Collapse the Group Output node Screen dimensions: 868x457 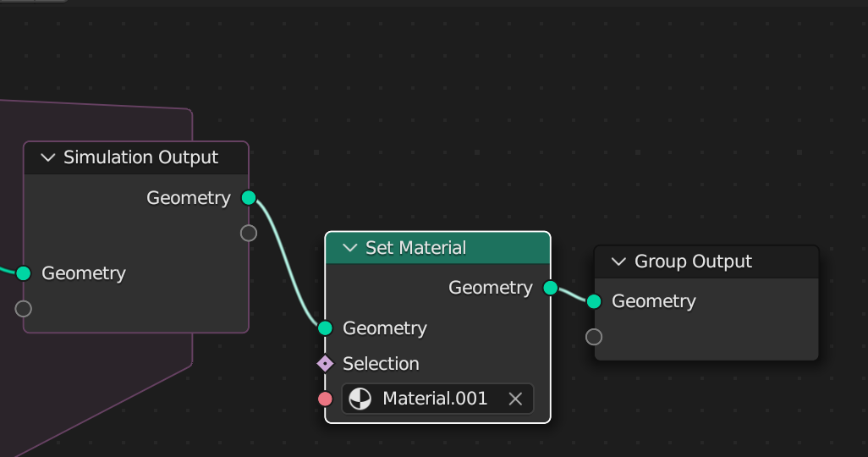click(x=618, y=262)
